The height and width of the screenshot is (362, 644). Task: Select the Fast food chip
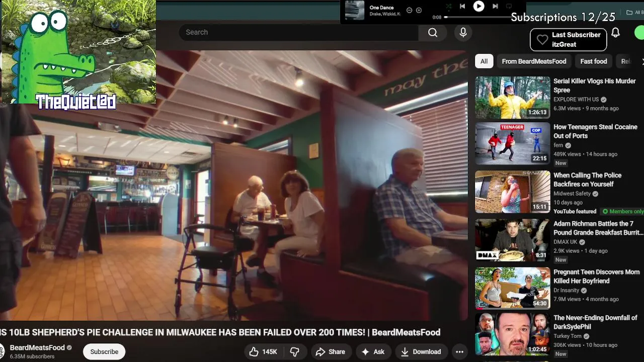click(x=594, y=61)
